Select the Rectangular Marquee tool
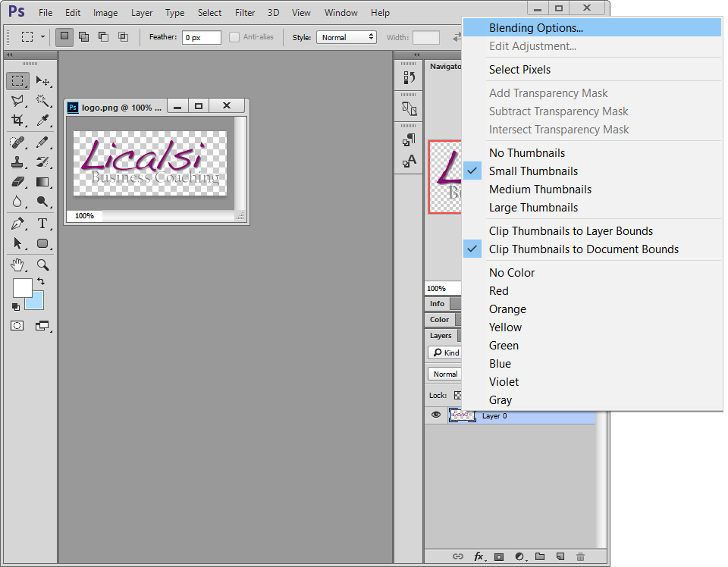Screen dimensions: 728x567 click(x=17, y=81)
